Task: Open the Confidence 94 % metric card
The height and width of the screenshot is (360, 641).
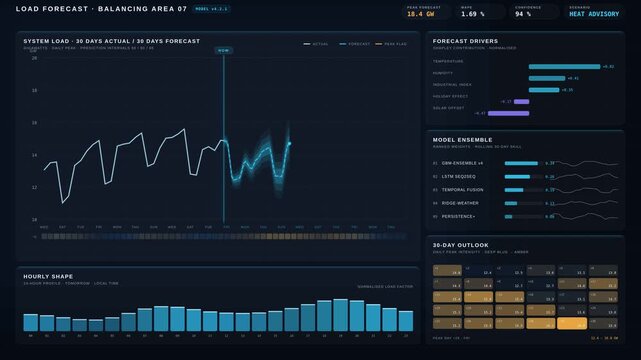Action: click(x=534, y=11)
